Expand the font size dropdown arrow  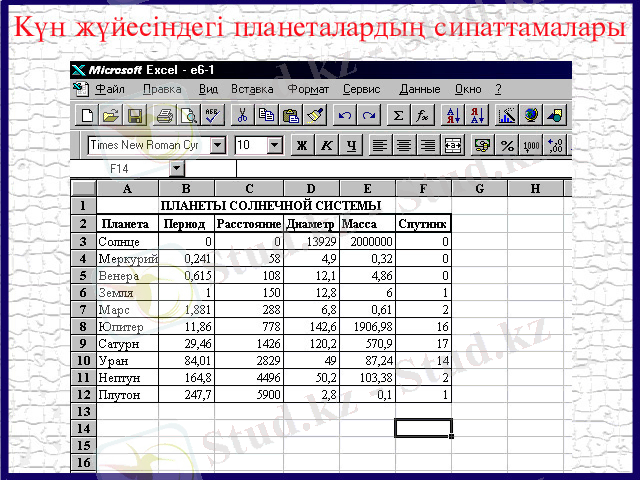[275, 145]
